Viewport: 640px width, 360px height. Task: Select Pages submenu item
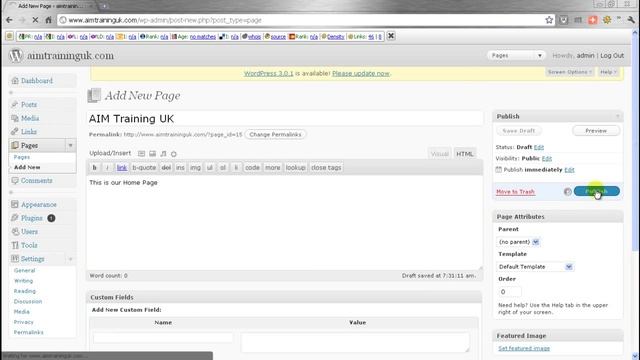pos(22,157)
